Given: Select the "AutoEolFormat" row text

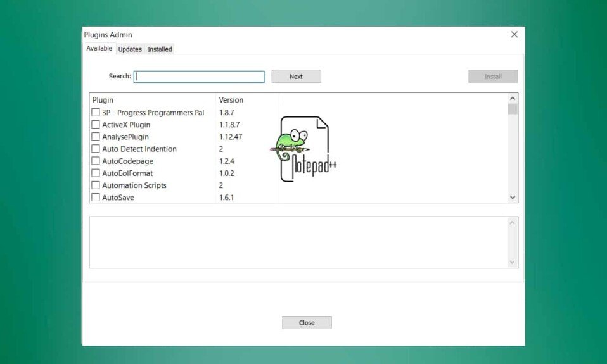Looking at the screenshot, I should [x=127, y=173].
